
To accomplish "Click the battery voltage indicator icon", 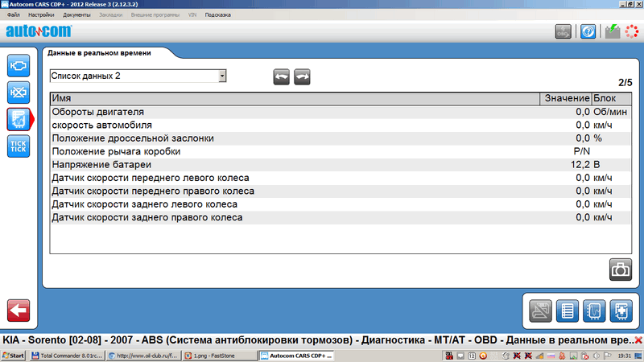I will (x=613, y=31).
